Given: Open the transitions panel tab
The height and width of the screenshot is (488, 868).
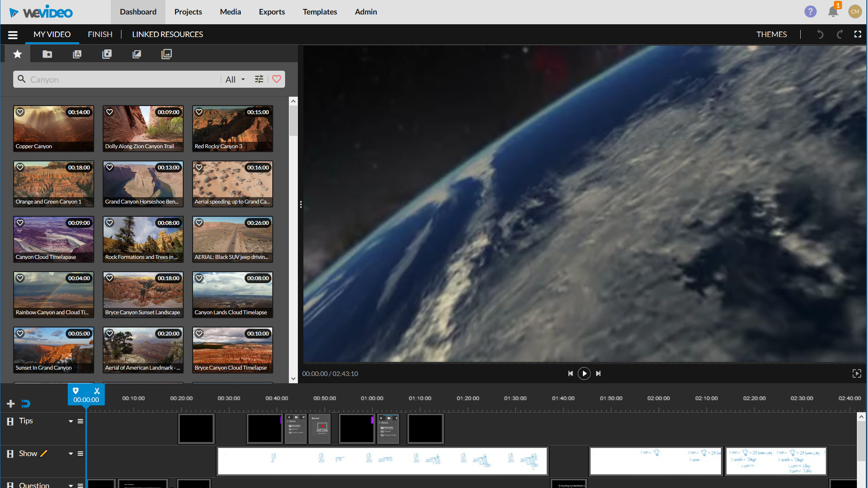Looking at the screenshot, I should (137, 54).
